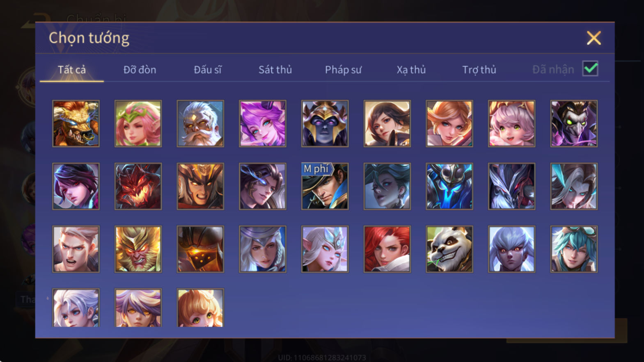This screenshot has width=644, height=362.
Task: Select the red-haired woman hero portrait
Action: (387, 249)
